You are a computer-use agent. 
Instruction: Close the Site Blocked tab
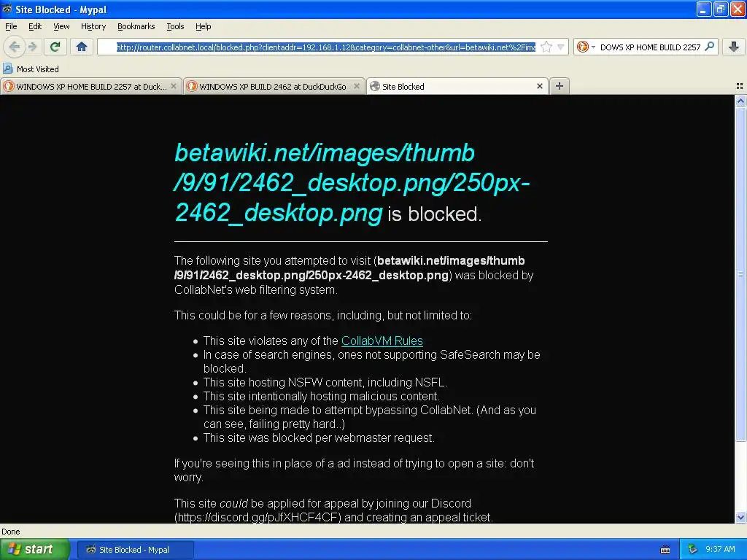pos(540,86)
